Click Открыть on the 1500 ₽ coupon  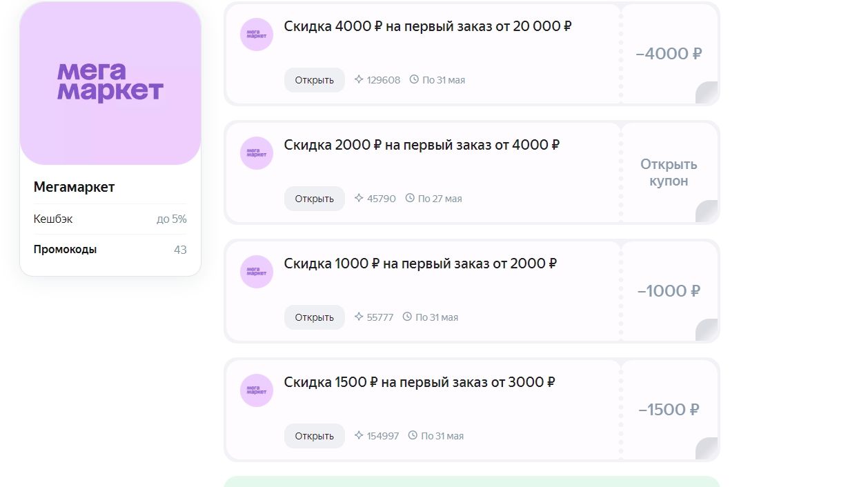tap(315, 436)
